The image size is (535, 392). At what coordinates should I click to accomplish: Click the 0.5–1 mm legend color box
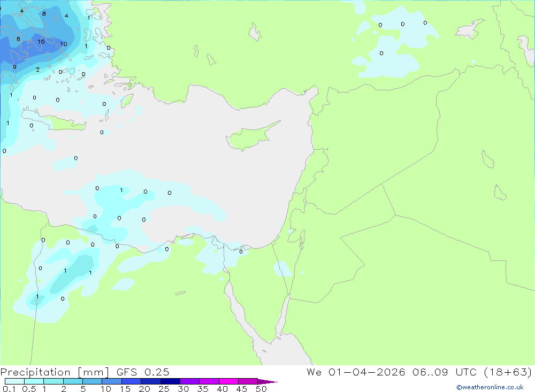34,381
